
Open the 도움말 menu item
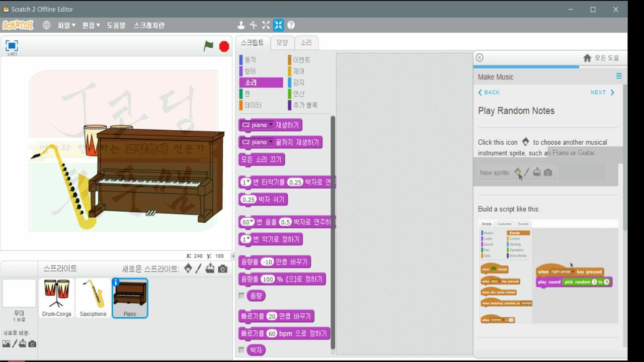pyautogui.click(x=116, y=25)
